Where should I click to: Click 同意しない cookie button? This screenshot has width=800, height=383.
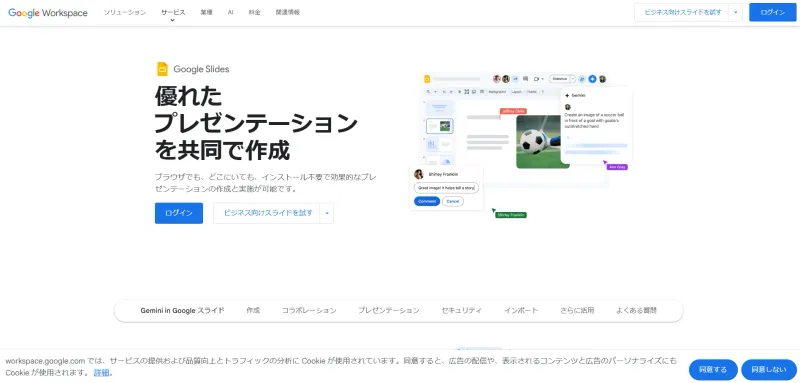[769, 370]
